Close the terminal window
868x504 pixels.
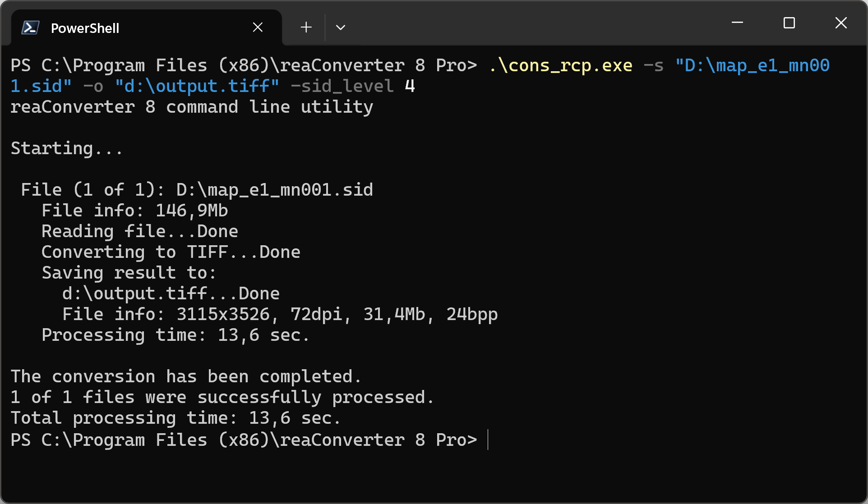click(841, 23)
